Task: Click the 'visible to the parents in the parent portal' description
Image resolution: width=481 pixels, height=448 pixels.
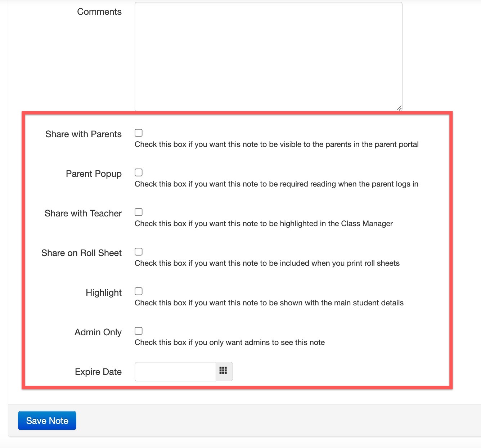Action: point(277,144)
